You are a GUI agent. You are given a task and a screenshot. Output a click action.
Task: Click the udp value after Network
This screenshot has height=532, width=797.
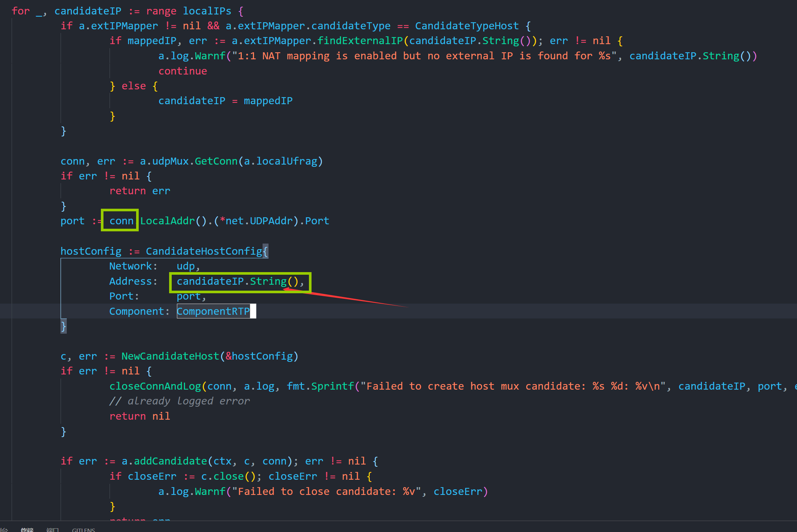tap(186, 266)
